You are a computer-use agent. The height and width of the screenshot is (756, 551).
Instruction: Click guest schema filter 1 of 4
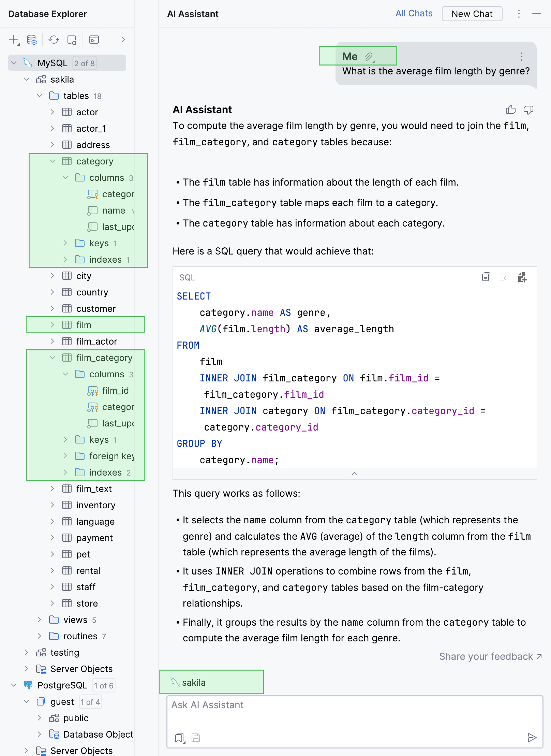click(90, 702)
